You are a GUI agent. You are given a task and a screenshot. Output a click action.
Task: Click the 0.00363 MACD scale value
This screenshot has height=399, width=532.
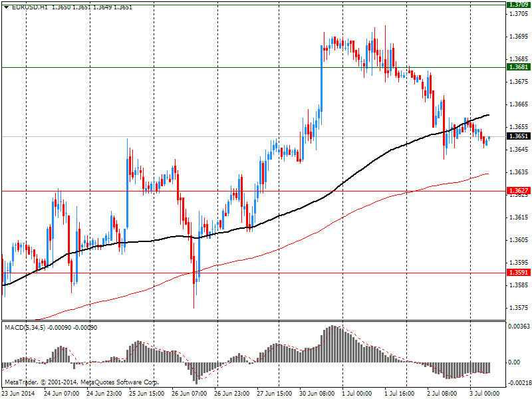coord(519,327)
